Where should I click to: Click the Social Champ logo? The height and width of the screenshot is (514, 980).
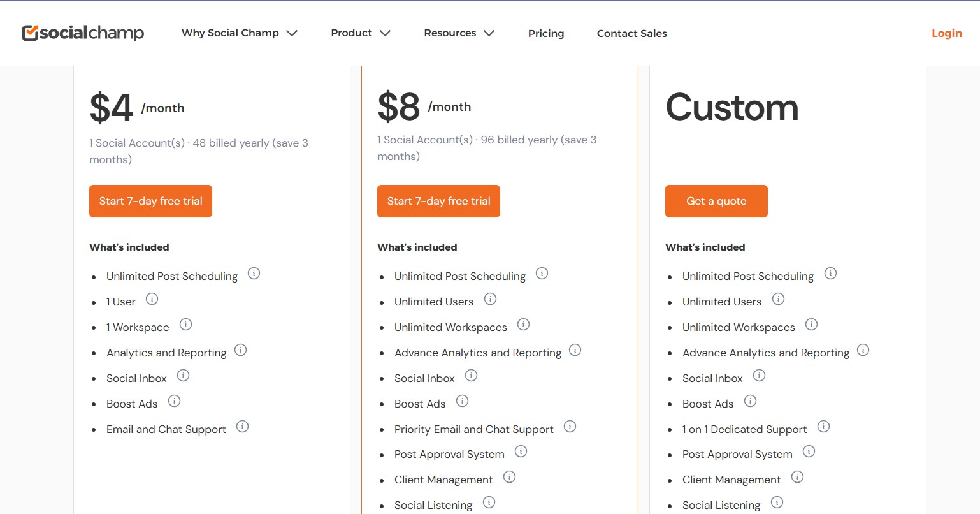[x=83, y=33]
